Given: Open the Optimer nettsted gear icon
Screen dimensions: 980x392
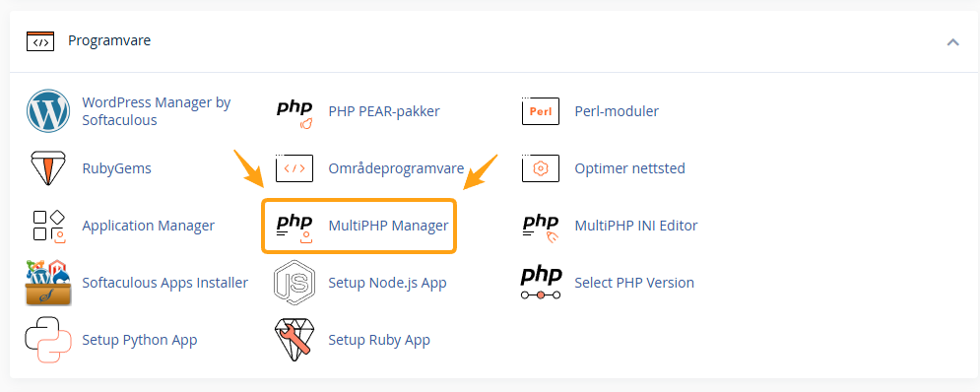Looking at the screenshot, I should (x=541, y=168).
